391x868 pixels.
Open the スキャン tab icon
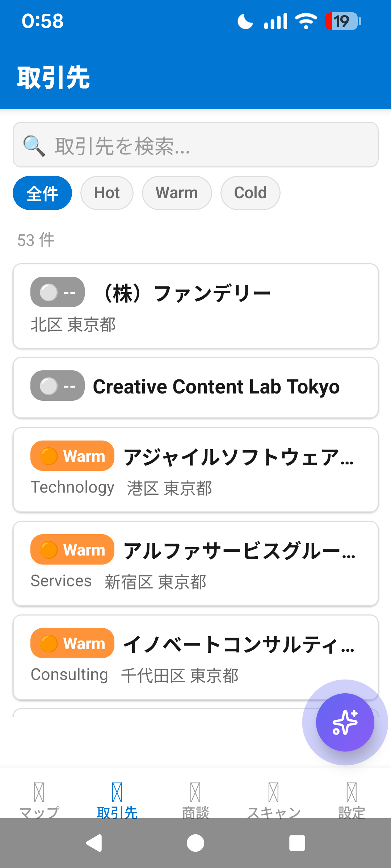274,792
